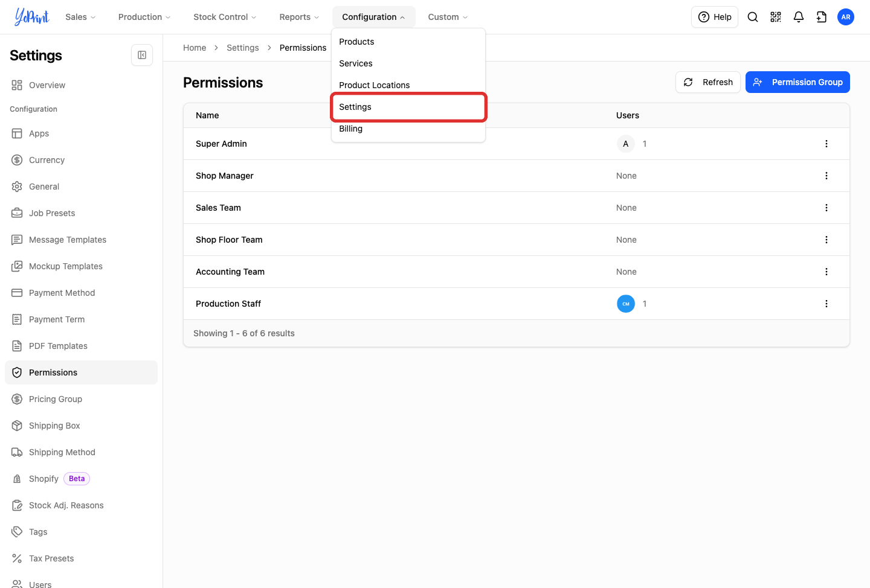
Task: Open the AR user avatar menu
Action: click(846, 17)
